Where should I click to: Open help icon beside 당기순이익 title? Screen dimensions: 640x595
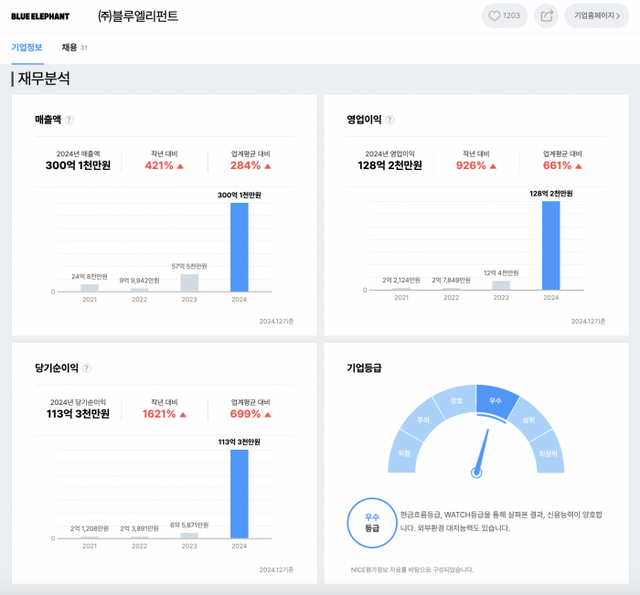click(x=87, y=368)
